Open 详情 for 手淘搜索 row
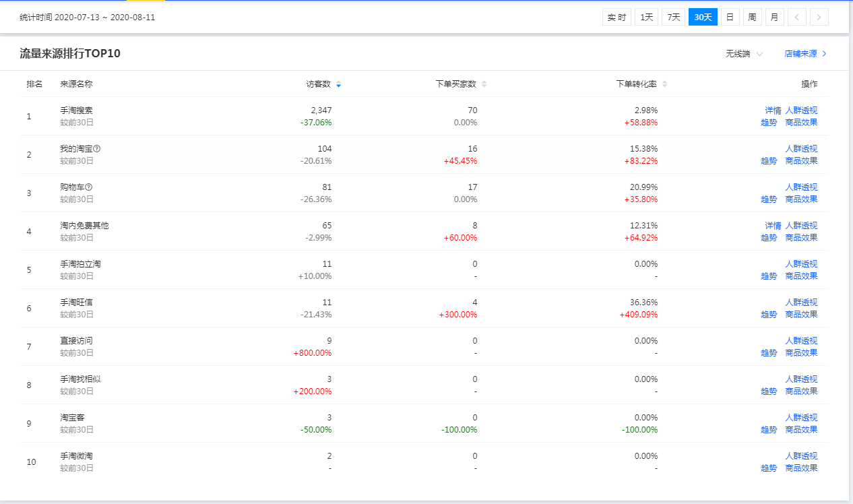Viewport: 853px width, 504px height. click(x=773, y=111)
